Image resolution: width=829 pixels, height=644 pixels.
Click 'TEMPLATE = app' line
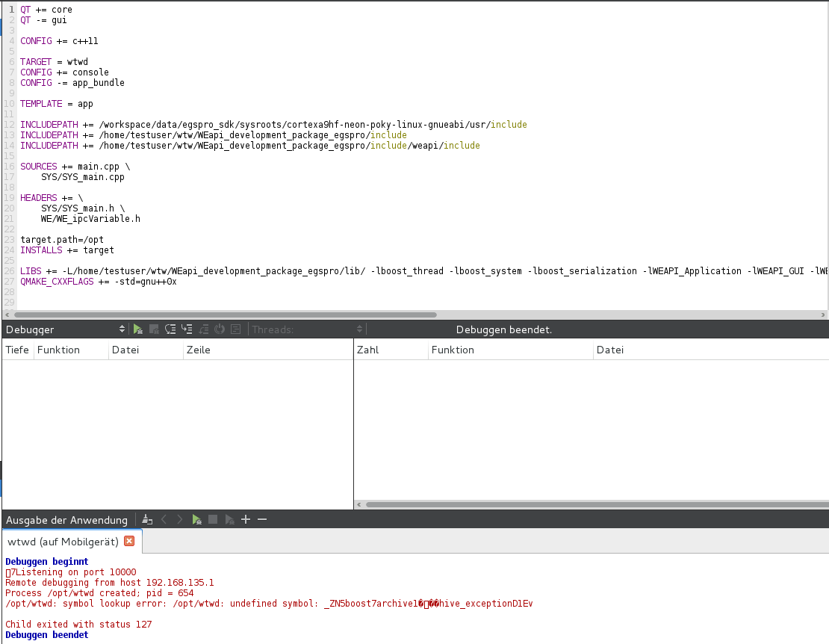(57, 104)
